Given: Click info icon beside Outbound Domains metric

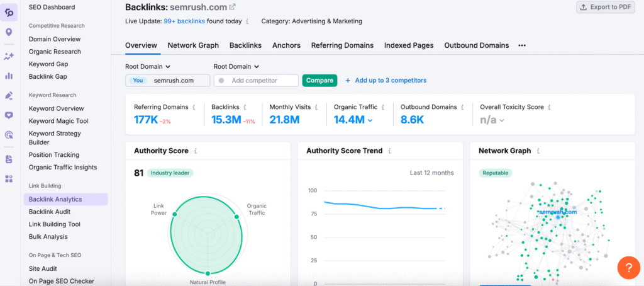Looking at the screenshot, I should (x=462, y=107).
